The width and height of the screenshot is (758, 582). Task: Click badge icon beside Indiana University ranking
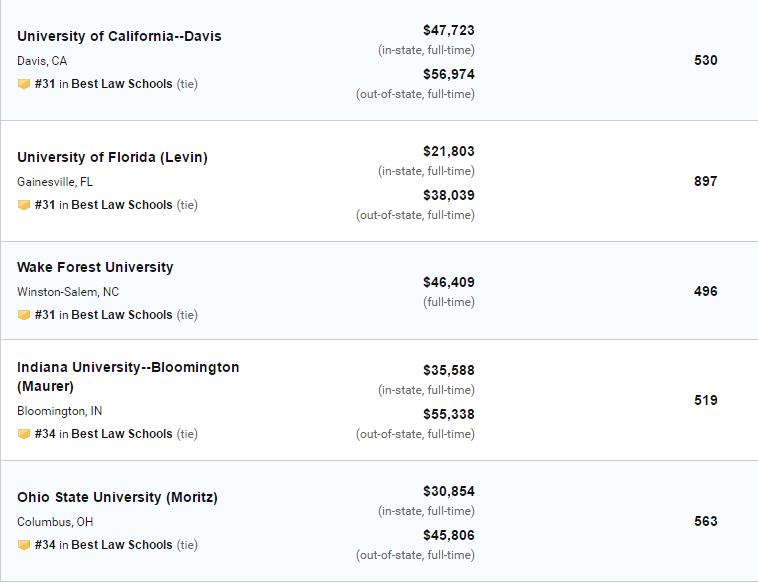(24, 434)
